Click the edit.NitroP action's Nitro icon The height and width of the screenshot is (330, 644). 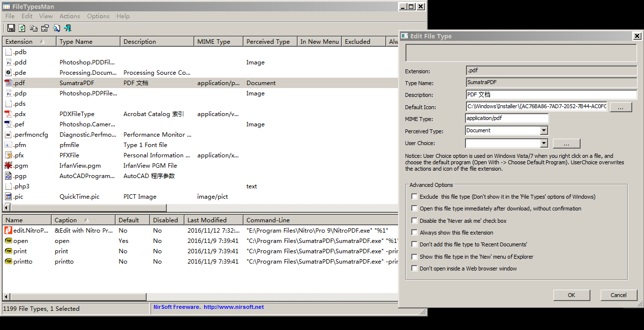click(8, 231)
